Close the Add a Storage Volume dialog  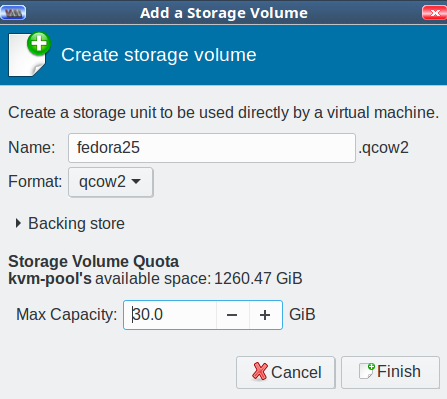[x=434, y=13]
